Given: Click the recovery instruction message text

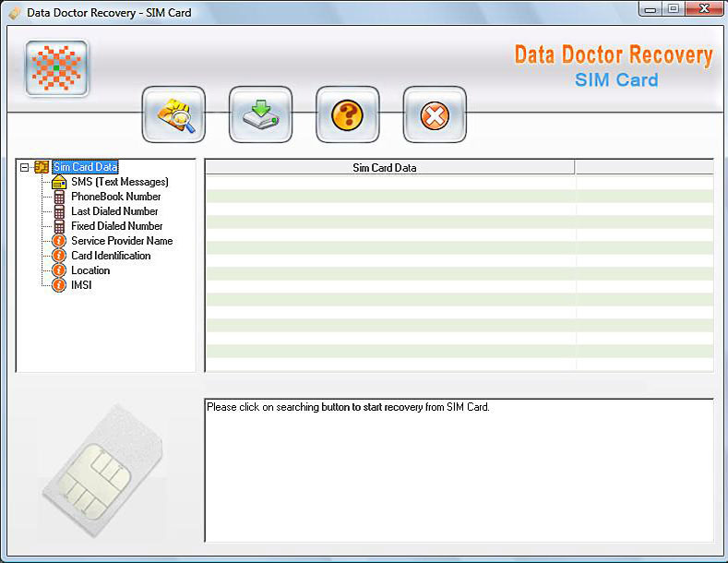Looking at the screenshot, I should (x=348, y=407).
